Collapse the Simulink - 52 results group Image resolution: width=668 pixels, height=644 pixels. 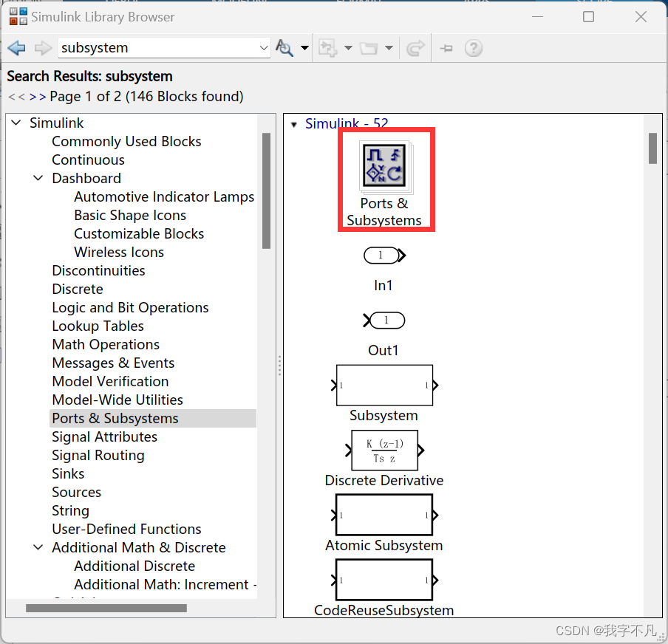[x=293, y=124]
